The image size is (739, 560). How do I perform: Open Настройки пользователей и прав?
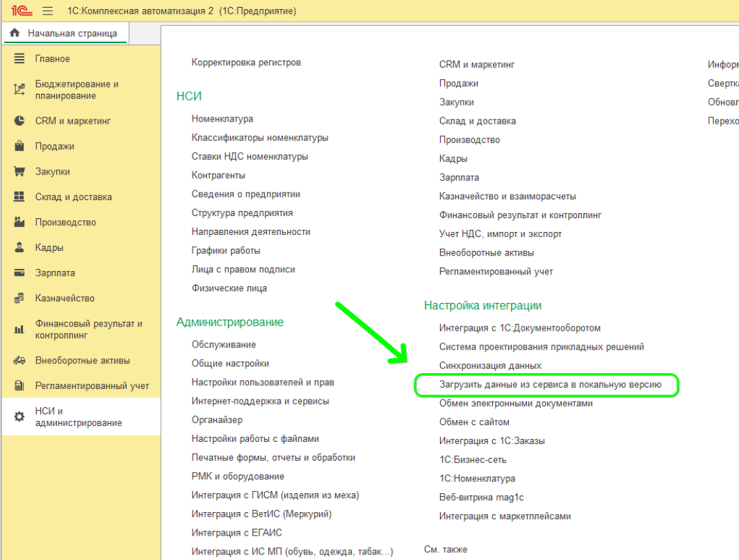(263, 382)
